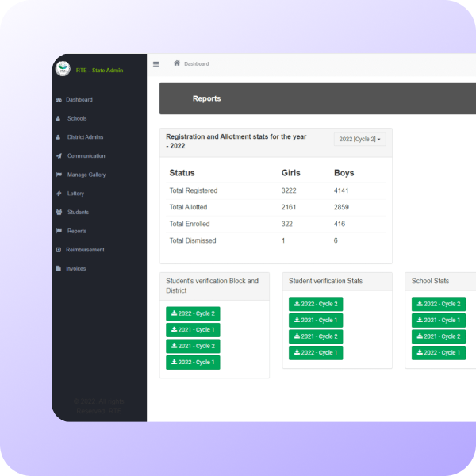Viewport: 476px width, 476px height.
Task: Download 2021 - Cycle 2 Student verification Stats
Action: tap(316, 336)
